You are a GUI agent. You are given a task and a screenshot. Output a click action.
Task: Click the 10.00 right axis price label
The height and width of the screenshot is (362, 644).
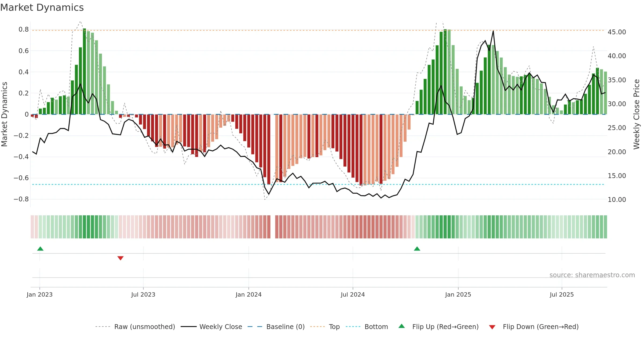coord(617,200)
